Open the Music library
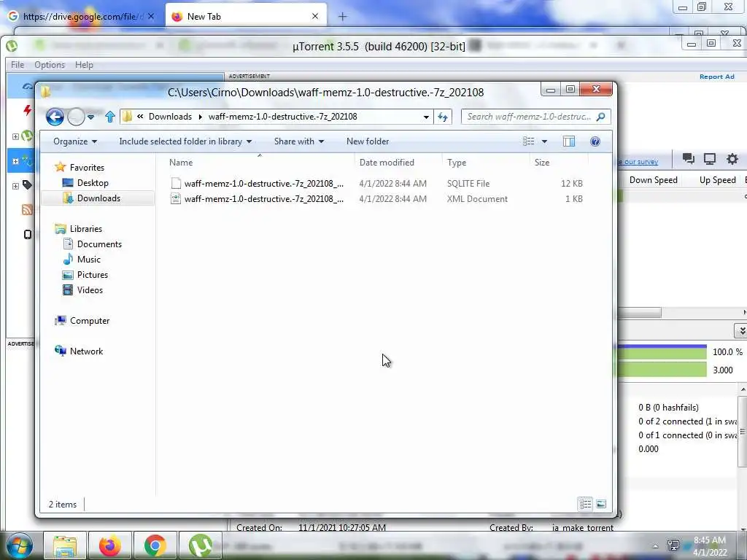 click(88, 260)
